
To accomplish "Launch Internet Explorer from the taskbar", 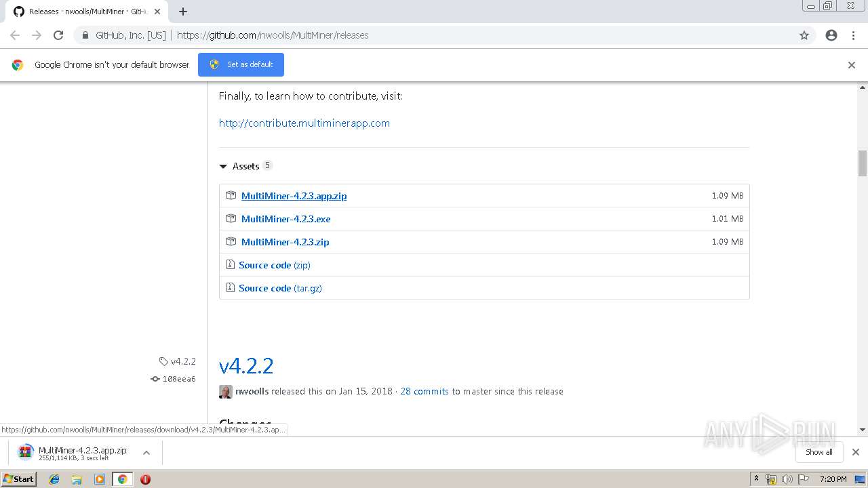I will 54,479.
